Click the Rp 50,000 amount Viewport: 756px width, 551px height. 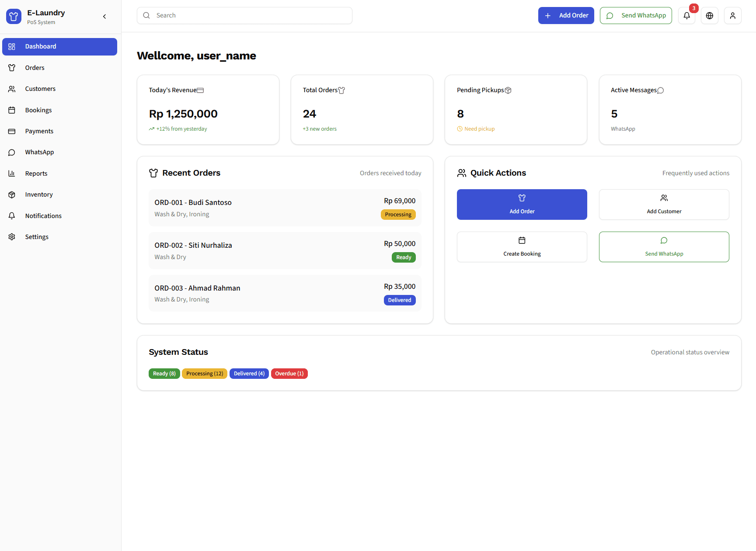click(400, 244)
